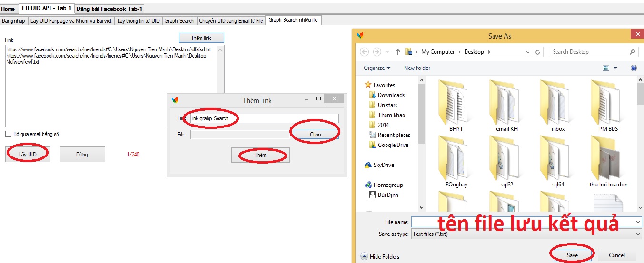Select the sql64 folder

coord(557,161)
